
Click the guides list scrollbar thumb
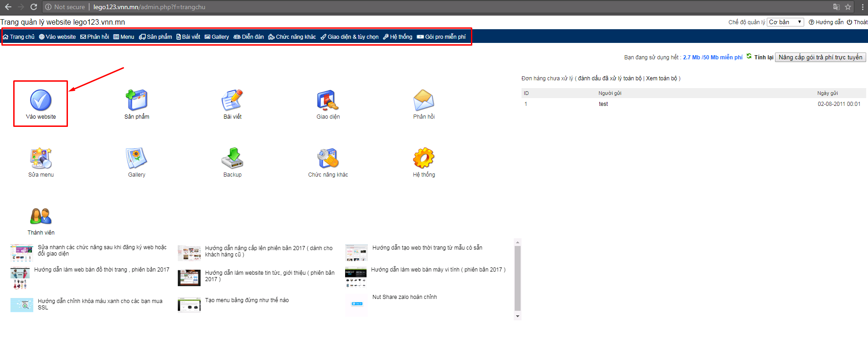[x=517, y=278]
